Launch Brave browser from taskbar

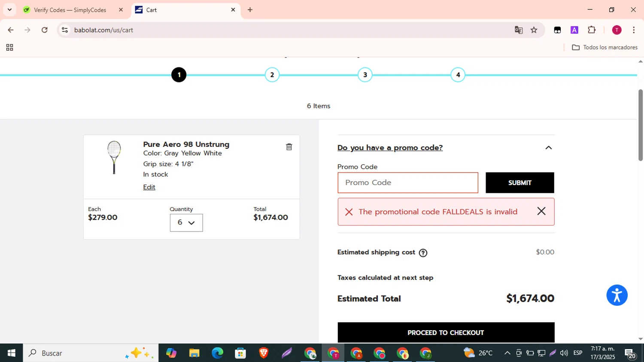point(264,353)
